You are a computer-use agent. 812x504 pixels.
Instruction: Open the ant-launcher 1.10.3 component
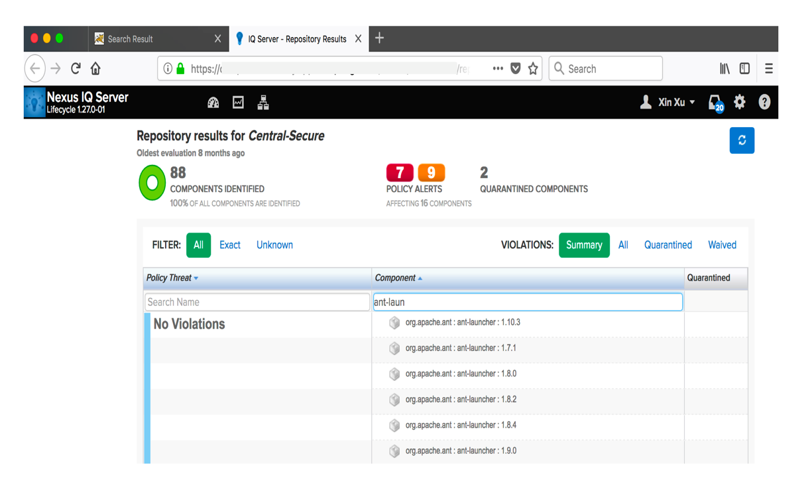tap(462, 323)
